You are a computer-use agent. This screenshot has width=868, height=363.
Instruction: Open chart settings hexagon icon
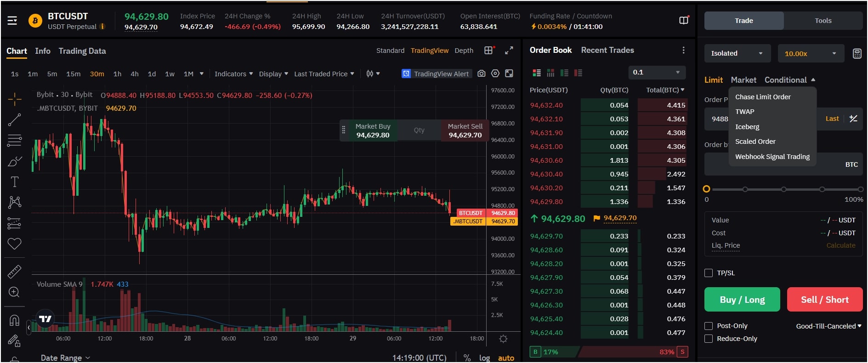[x=495, y=74]
